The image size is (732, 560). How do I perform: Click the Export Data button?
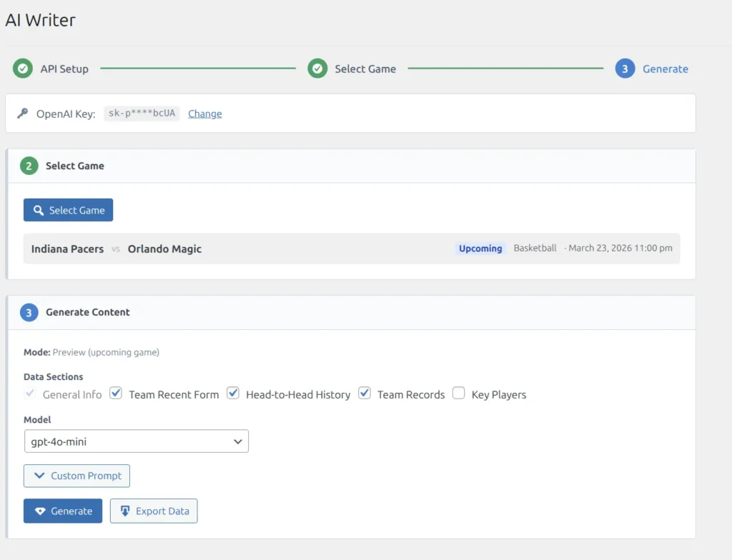coord(154,511)
